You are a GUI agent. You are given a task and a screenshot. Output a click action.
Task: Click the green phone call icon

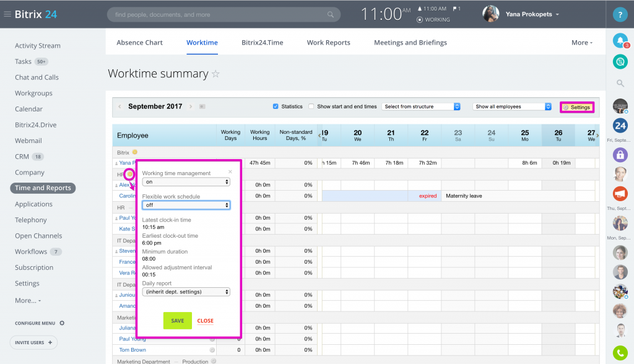(x=620, y=353)
